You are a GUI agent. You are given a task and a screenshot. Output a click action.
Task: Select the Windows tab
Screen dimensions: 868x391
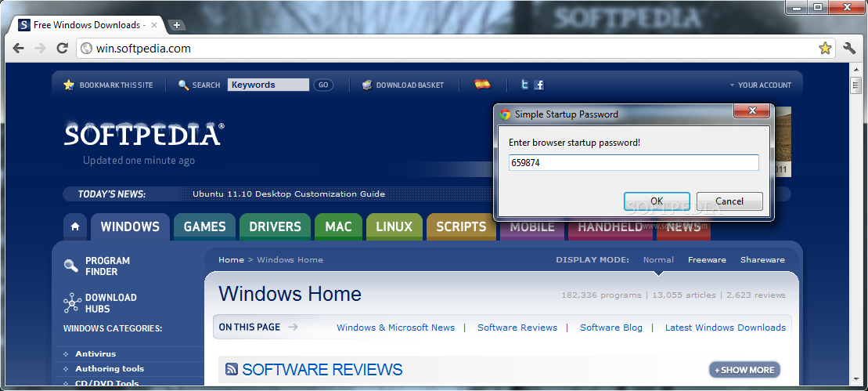click(x=130, y=226)
